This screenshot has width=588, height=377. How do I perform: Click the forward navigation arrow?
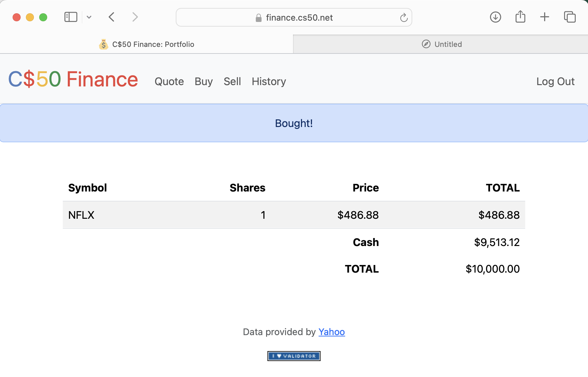click(135, 17)
